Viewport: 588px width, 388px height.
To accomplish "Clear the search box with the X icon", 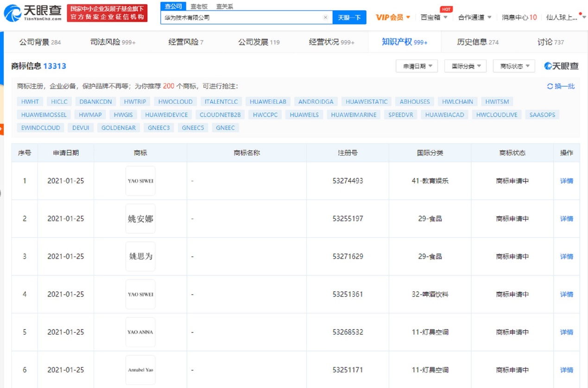I will [x=325, y=18].
